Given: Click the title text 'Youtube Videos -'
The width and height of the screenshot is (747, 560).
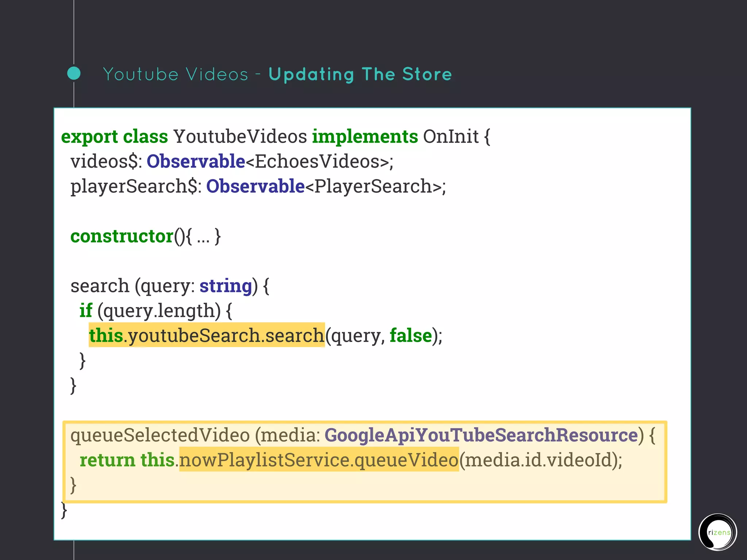Looking at the screenshot, I should 182,74.
